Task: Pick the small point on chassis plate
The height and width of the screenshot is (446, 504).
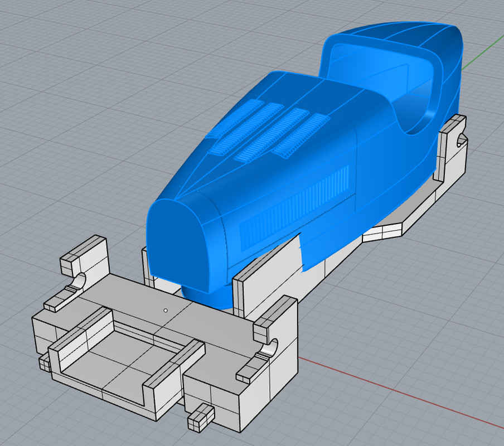Action: coord(166,311)
